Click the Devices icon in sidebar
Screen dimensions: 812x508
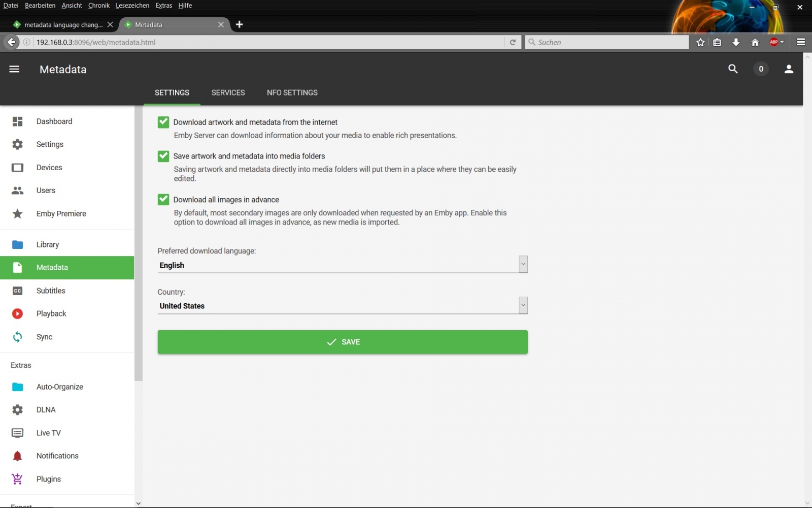click(17, 168)
